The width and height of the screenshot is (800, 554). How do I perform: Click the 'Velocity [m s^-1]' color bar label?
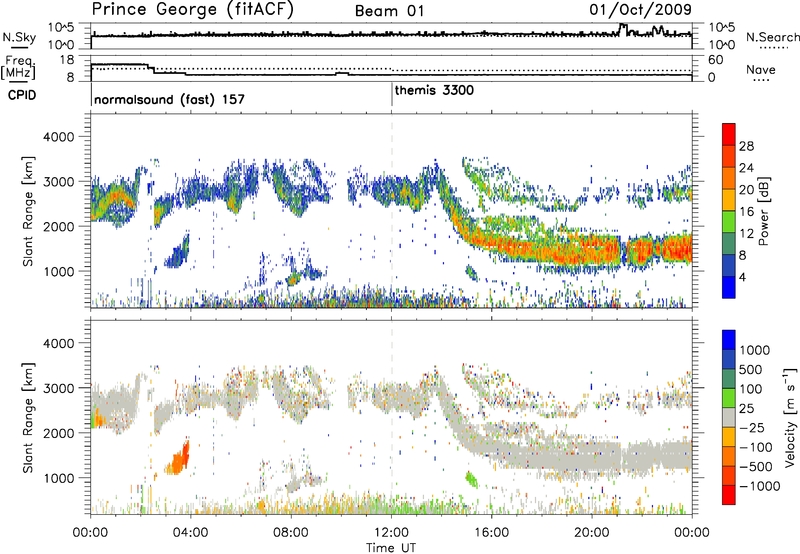pos(790,417)
